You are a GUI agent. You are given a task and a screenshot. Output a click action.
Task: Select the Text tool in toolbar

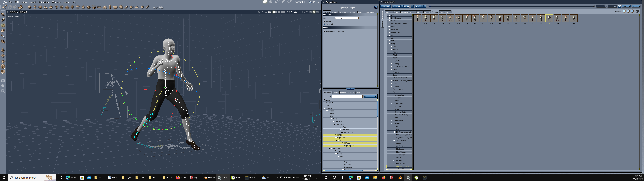(x=56, y=7)
